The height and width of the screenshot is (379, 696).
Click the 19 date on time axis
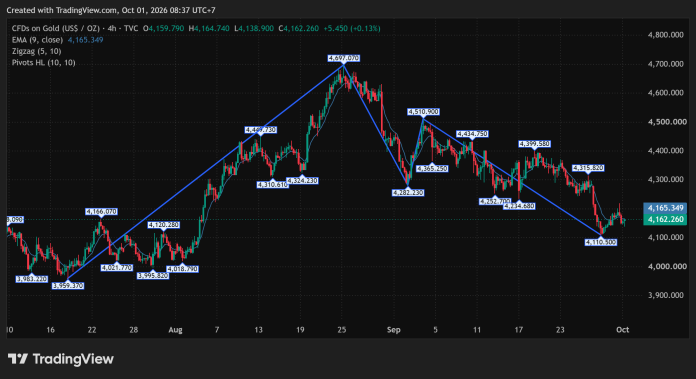(x=300, y=330)
